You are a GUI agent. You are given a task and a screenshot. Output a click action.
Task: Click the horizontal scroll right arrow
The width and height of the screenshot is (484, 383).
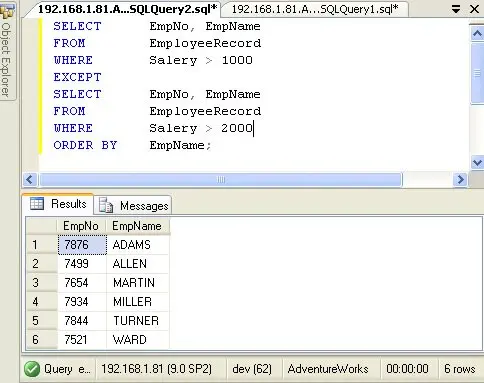460,180
